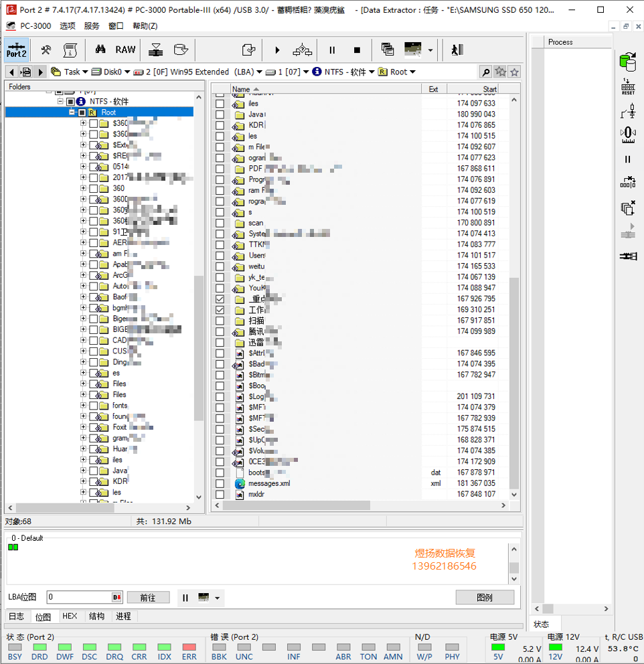
Task: Click the 前往 button
Action: pyautogui.click(x=148, y=598)
